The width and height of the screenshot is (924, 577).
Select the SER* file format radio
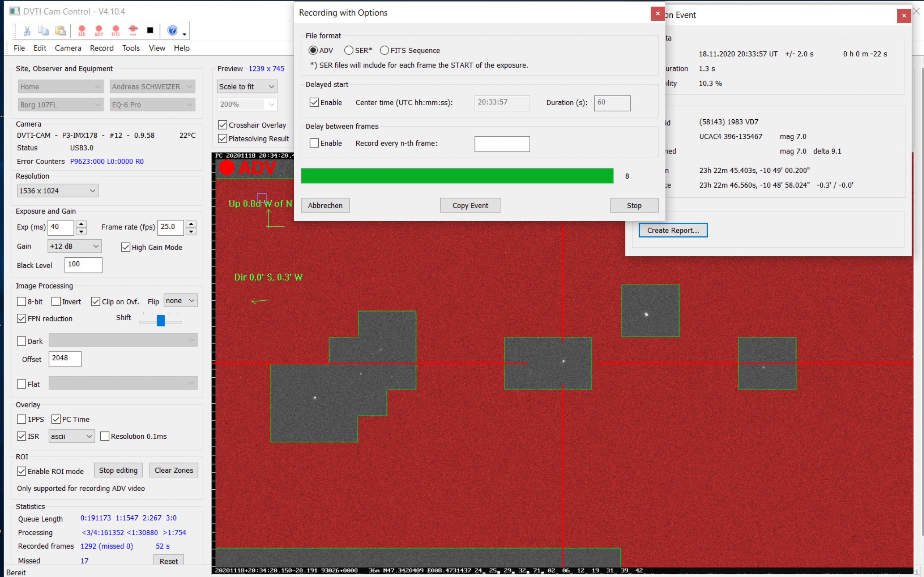tap(348, 50)
